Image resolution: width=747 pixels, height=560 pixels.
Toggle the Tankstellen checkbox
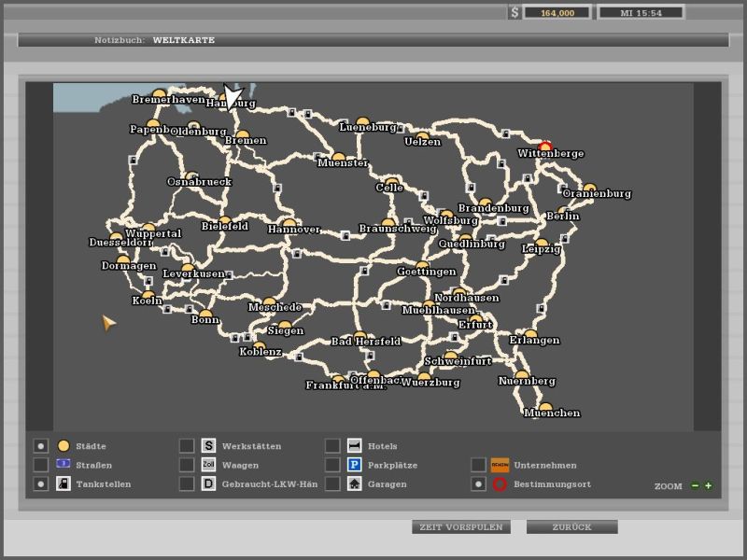pyautogui.click(x=41, y=484)
